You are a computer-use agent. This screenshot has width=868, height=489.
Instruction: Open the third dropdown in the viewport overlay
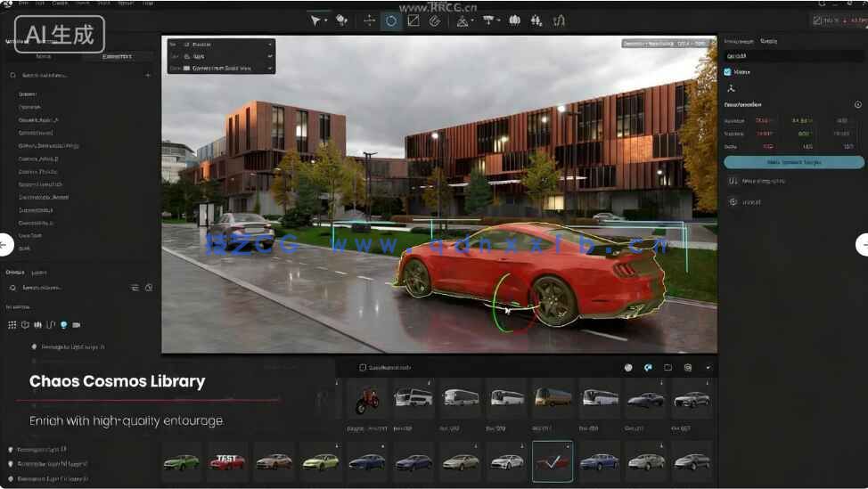point(225,68)
